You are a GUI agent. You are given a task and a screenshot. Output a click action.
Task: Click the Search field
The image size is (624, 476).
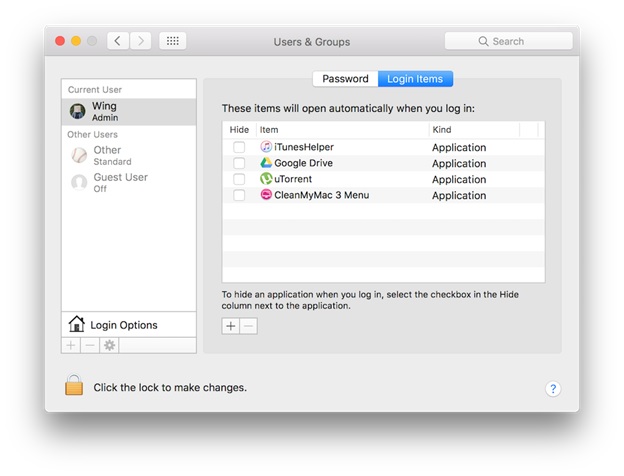click(x=509, y=41)
